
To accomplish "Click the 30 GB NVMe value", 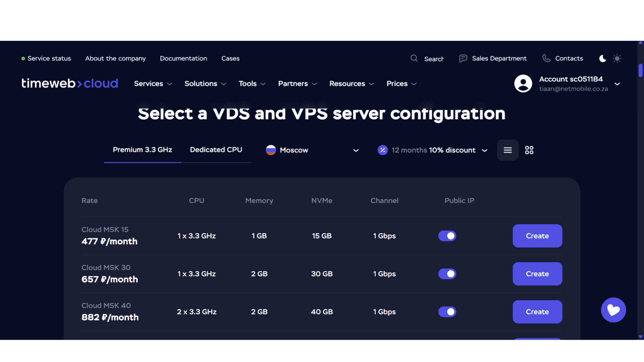I will click(x=322, y=274).
